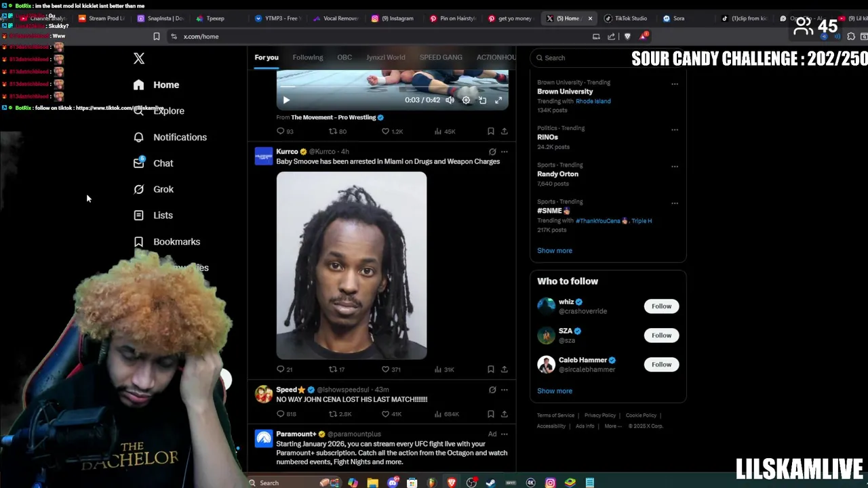Switch to the OBC tab
Viewport: 868px width, 488px height.
pyautogui.click(x=344, y=58)
